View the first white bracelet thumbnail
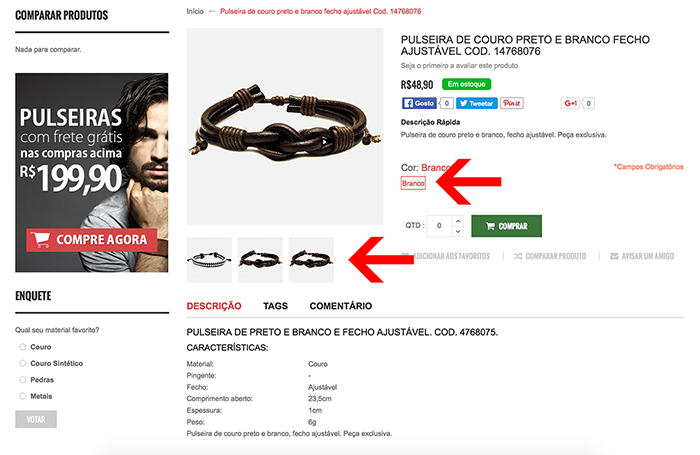The height and width of the screenshot is (455, 700). [x=209, y=259]
